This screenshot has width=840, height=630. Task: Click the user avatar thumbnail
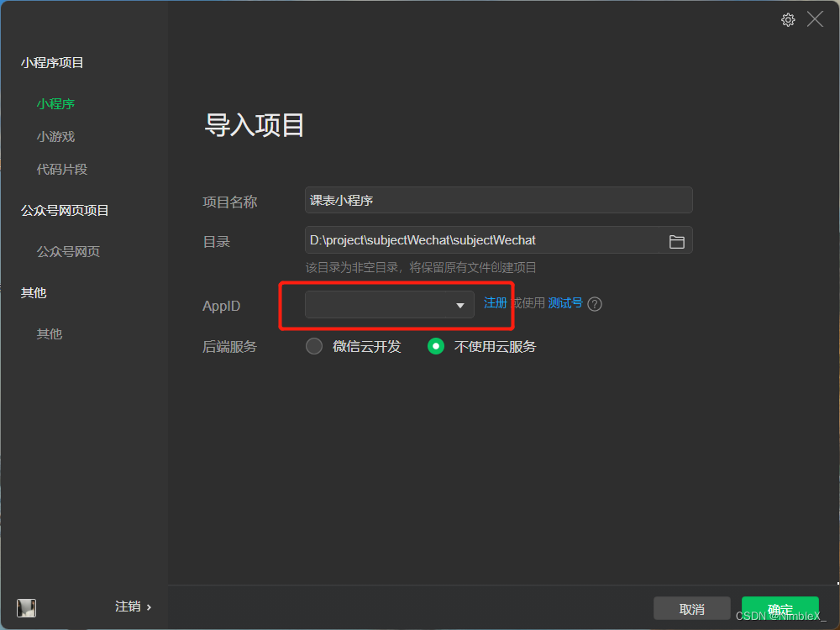[x=26, y=607]
